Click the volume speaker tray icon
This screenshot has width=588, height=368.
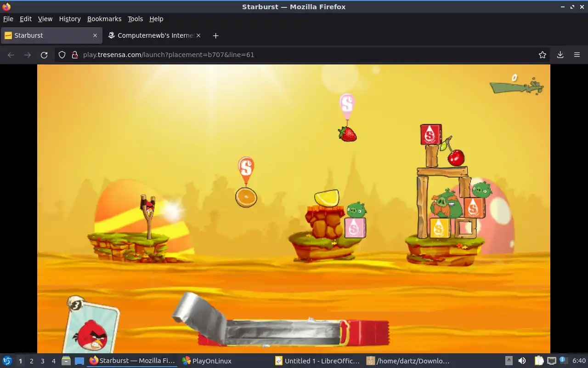click(522, 361)
